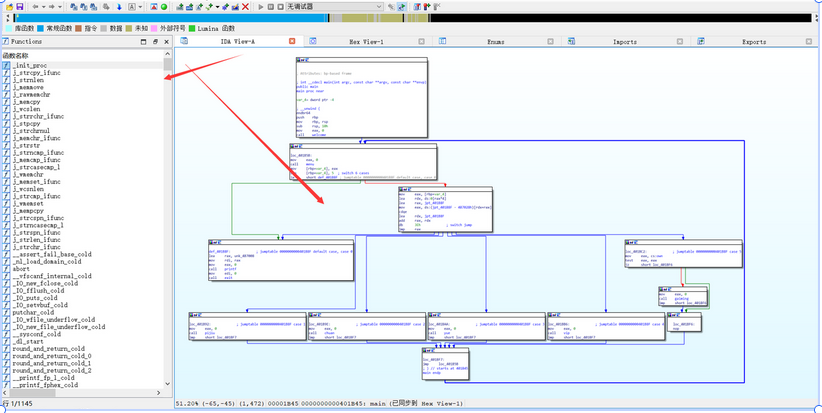Viewport: 822px width, 413px height.
Task: Open the Enums tab
Action: pos(495,42)
